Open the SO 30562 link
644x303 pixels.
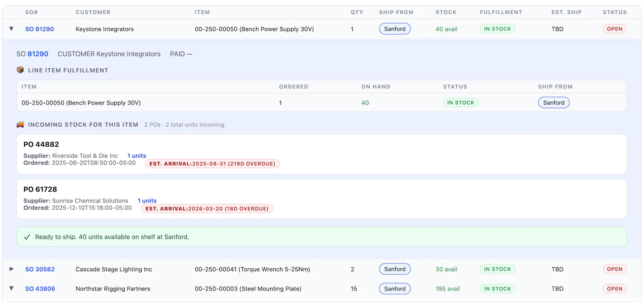[40, 269]
